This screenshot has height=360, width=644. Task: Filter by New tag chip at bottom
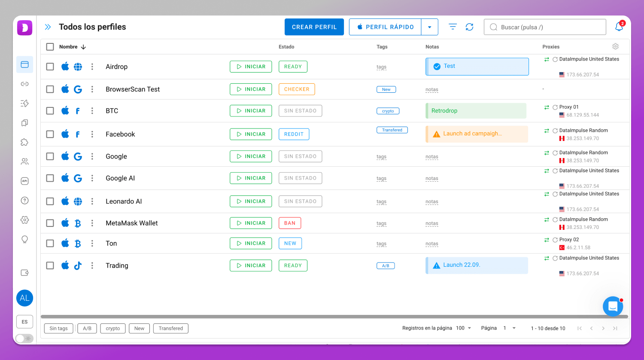tap(139, 328)
